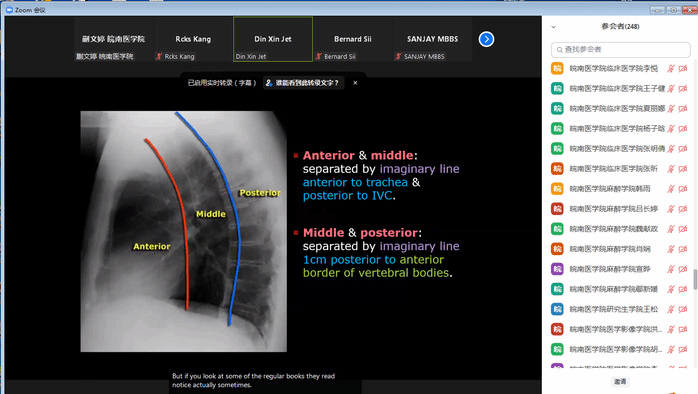Click muted mic icon on SANJAY MBBS tile

coord(398,57)
